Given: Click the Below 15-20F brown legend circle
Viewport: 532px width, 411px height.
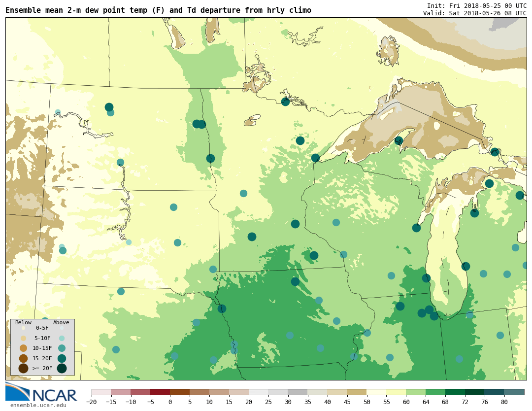Looking at the screenshot, I should (x=23, y=358).
